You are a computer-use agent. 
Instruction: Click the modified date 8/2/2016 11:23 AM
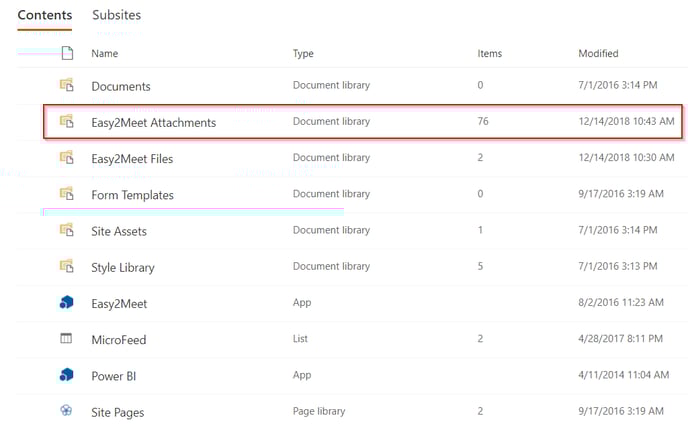[x=621, y=302]
